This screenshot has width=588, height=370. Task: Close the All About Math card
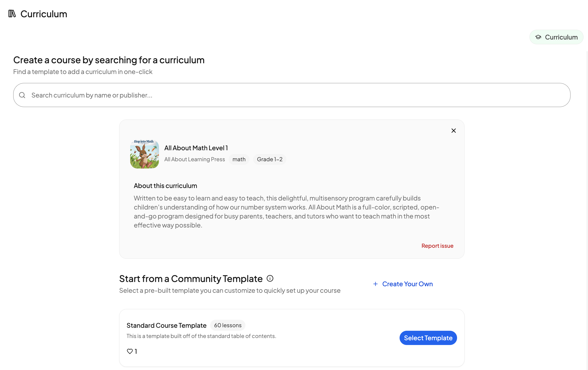click(454, 131)
